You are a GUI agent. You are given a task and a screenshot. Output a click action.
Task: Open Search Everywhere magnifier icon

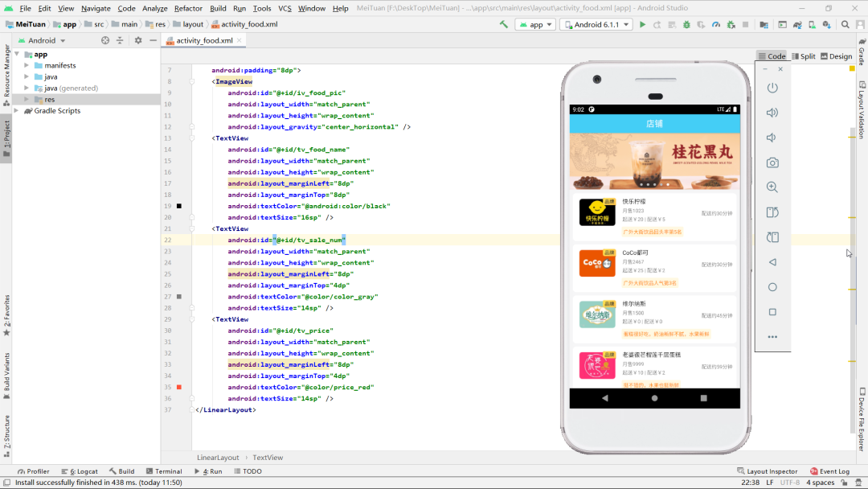pyautogui.click(x=845, y=25)
